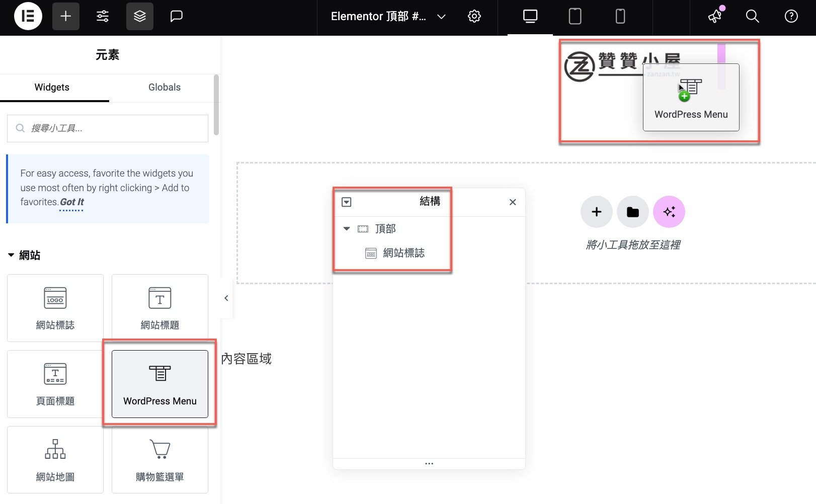
Task: Select the 網站標題 widget
Action: pyautogui.click(x=160, y=308)
